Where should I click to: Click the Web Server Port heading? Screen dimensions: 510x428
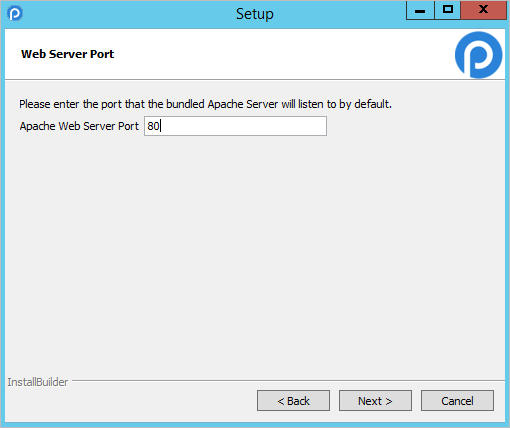pyautogui.click(x=68, y=54)
